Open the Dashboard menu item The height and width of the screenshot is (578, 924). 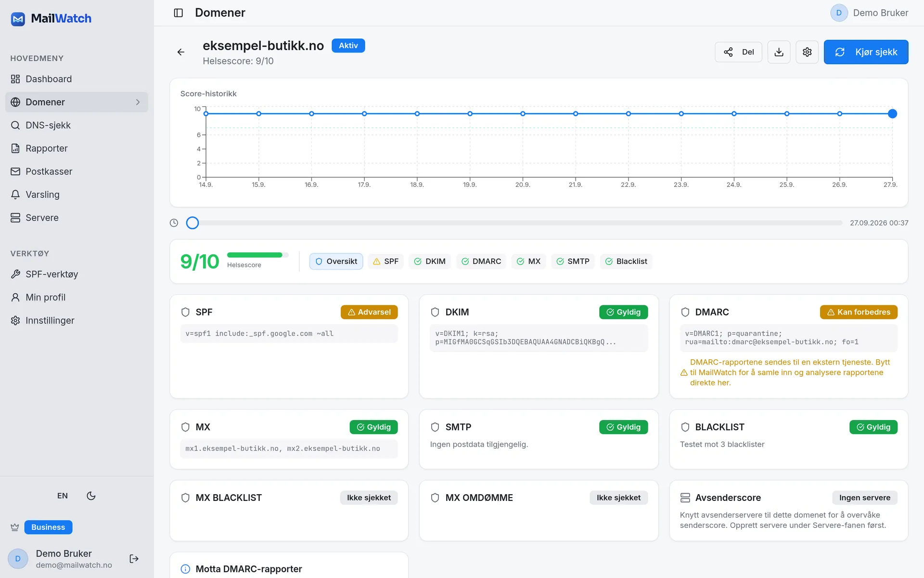[x=77, y=79]
